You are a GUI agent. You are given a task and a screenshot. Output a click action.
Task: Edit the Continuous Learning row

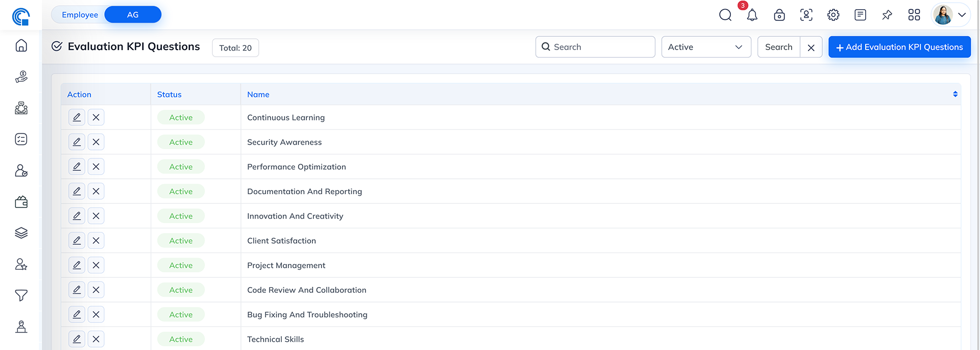pos(77,118)
